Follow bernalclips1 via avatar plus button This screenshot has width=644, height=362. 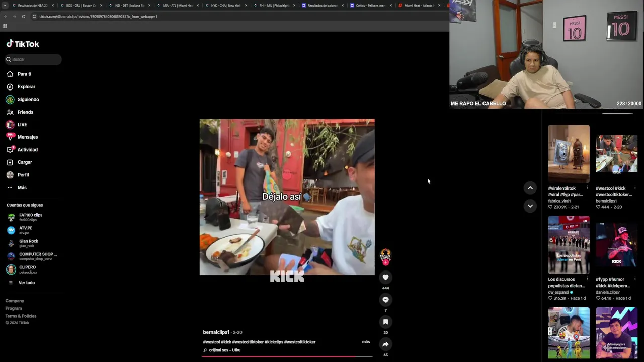(385, 262)
